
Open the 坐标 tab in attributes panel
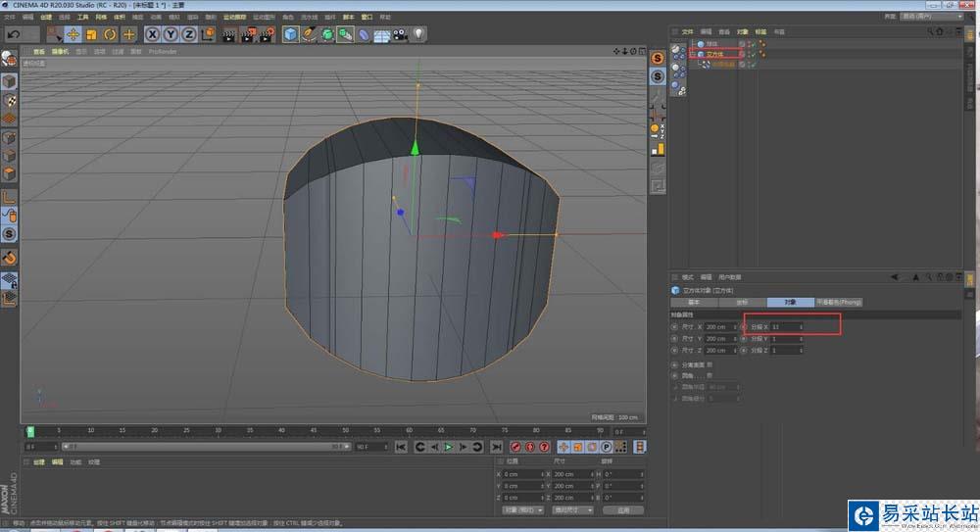click(742, 303)
